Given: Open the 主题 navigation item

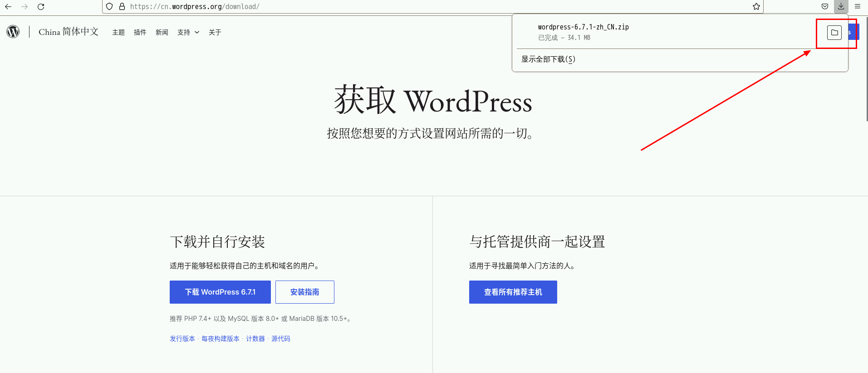Looking at the screenshot, I should tap(118, 32).
